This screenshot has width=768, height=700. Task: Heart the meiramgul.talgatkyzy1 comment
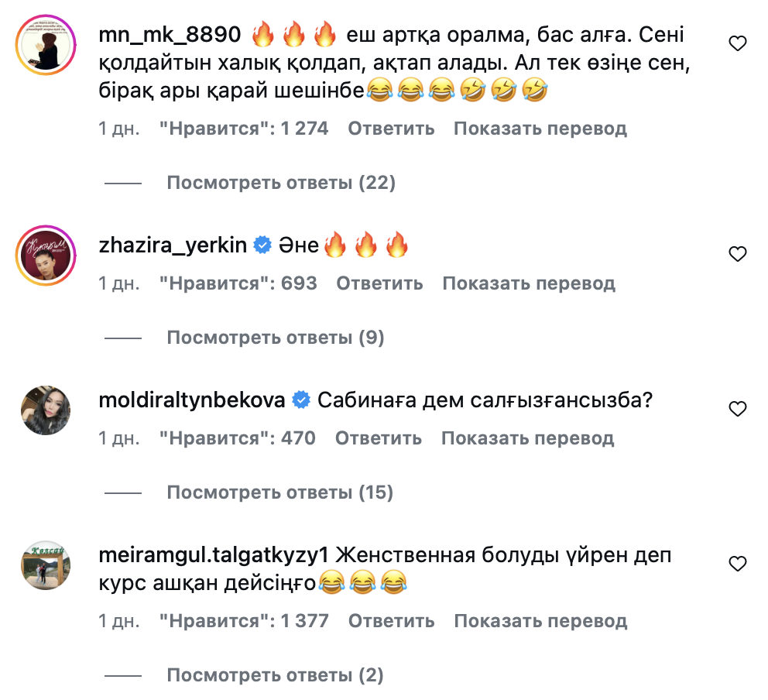738,563
